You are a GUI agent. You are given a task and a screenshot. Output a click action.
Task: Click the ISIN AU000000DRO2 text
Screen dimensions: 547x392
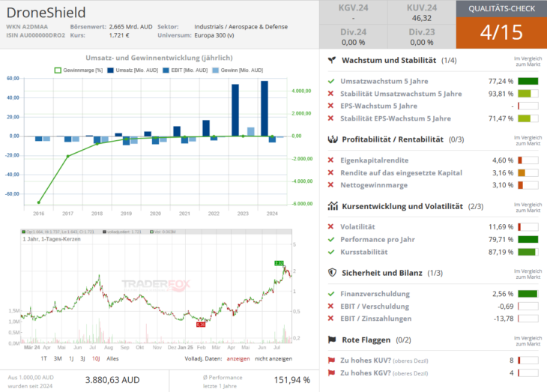35,35
